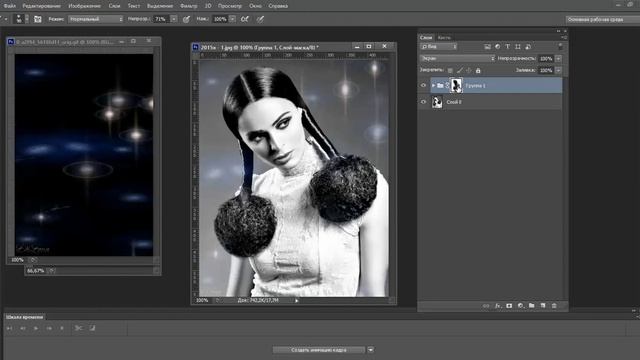Toggle lock all padlock icon
Viewport: 640px width, 360px height.
point(478,71)
